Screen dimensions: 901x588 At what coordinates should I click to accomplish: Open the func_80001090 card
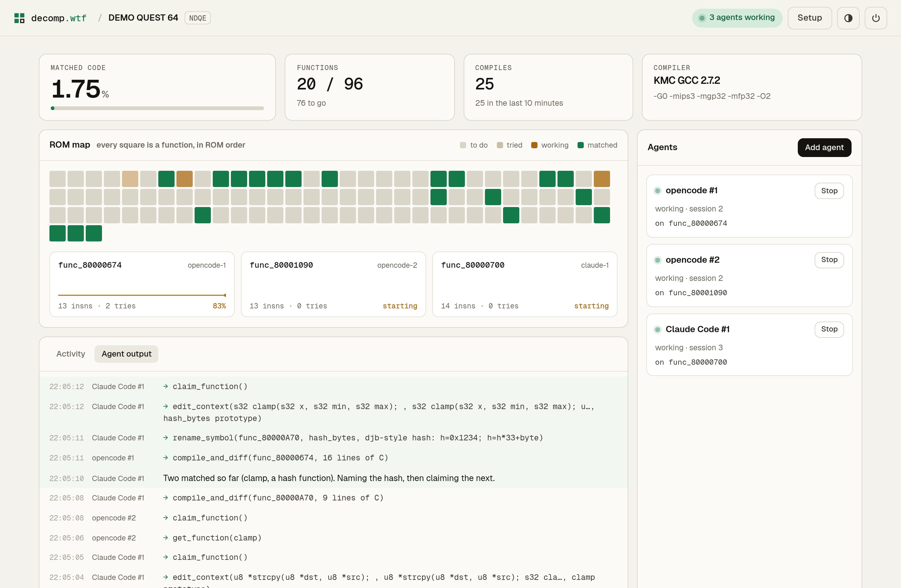(x=333, y=285)
